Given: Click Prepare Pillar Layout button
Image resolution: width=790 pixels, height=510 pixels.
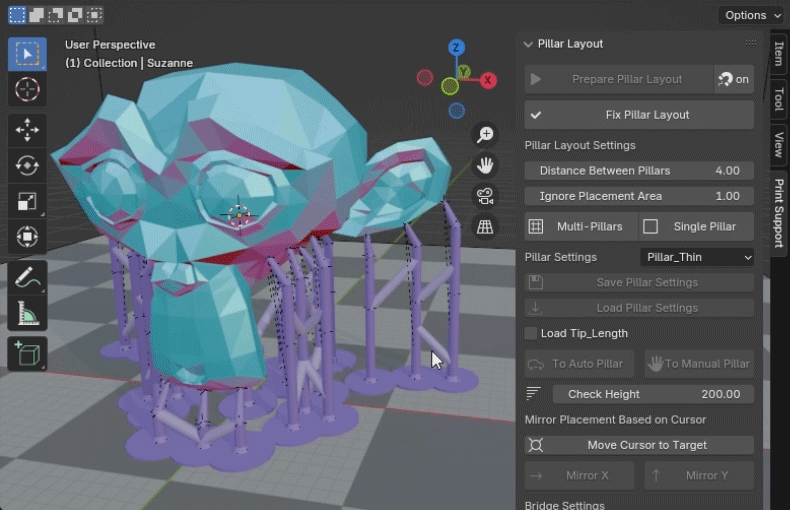Looking at the screenshot, I should pyautogui.click(x=619, y=79).
